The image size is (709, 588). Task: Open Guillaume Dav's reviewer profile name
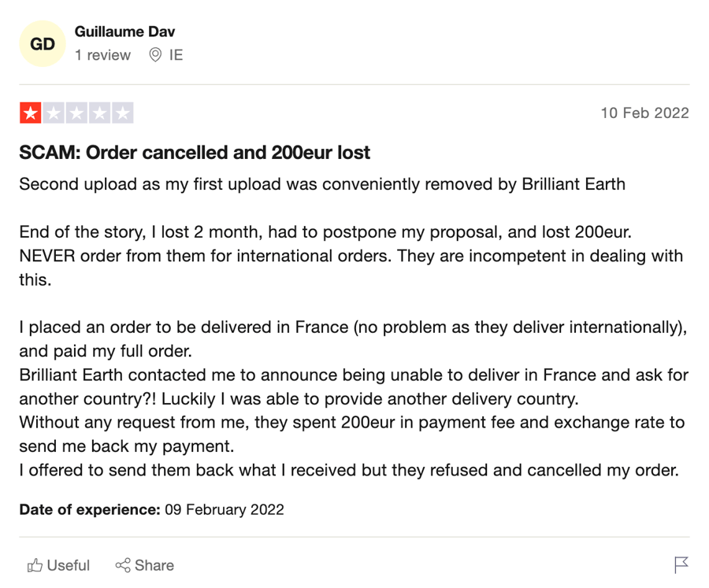124,31
